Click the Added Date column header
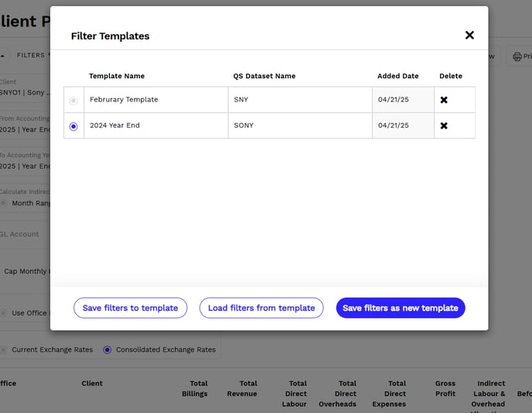The height and width of the screenshot is (413, 532). [397, 76]
